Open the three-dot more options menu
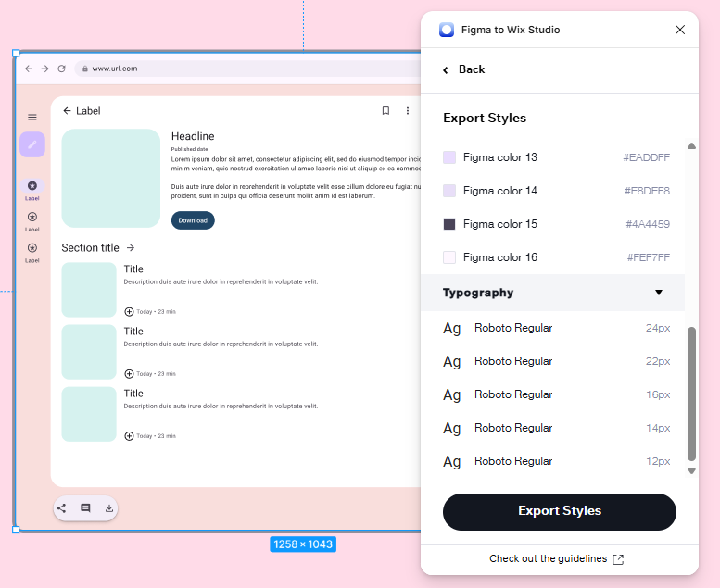Viewport: 720px width, 588px height. pos(408,110)
